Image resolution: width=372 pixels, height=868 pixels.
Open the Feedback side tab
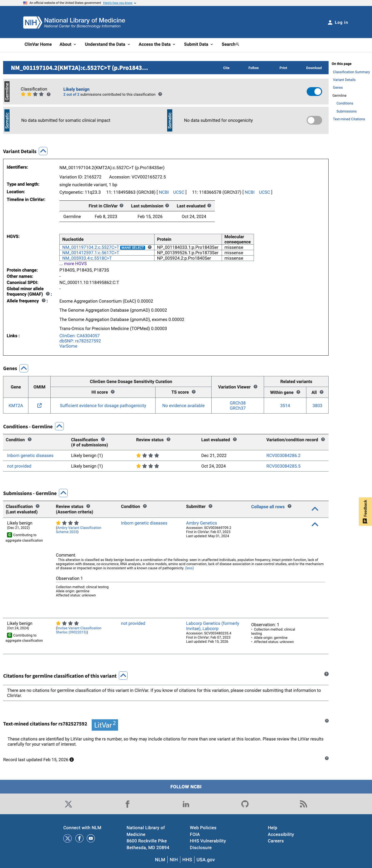click(365, 511)
